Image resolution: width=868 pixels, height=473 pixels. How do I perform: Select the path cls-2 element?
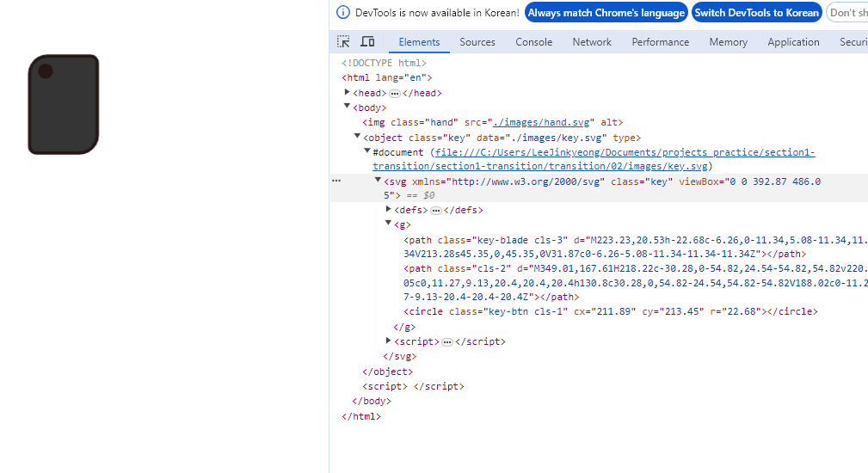click(636, 283)
